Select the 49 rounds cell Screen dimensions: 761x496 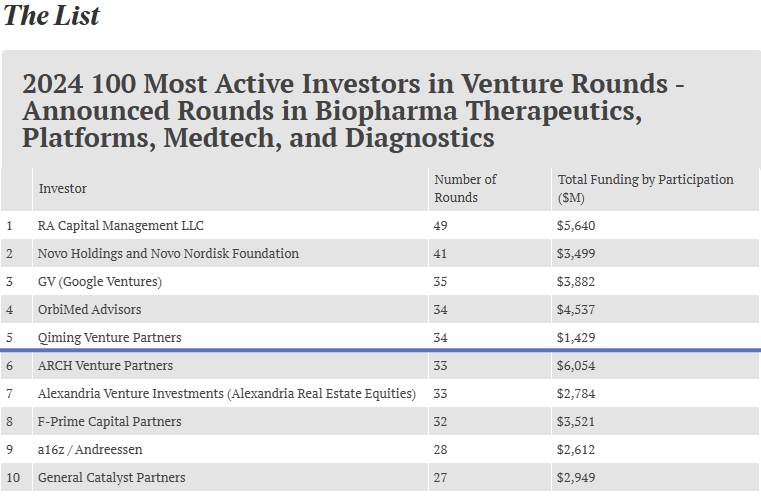[x=440, y=225]
